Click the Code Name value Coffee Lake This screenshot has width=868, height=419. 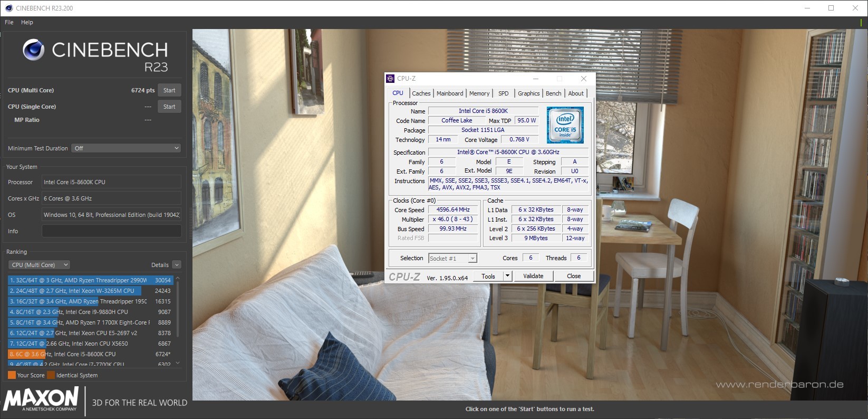pyautogui.click(x=457, y=120)
